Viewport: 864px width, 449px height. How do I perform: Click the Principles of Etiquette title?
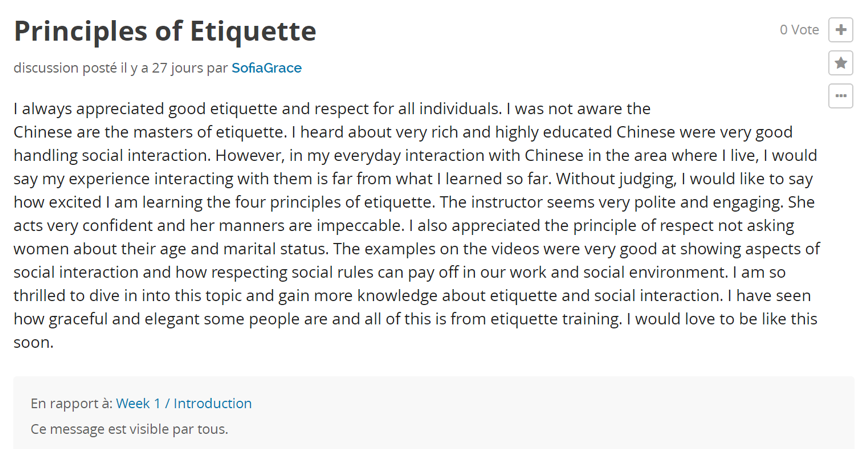click(165, 31)
